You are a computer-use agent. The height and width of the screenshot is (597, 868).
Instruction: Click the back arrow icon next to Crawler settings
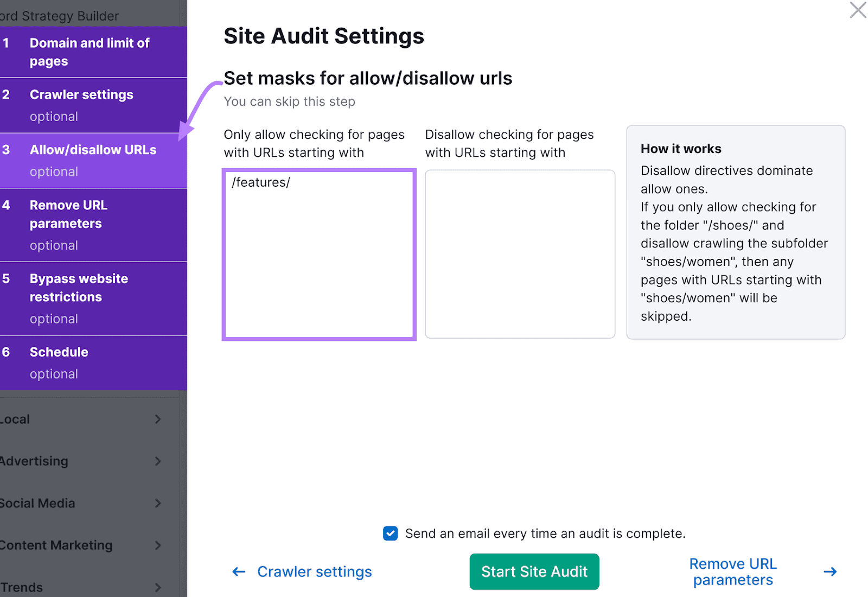point(239,571)
